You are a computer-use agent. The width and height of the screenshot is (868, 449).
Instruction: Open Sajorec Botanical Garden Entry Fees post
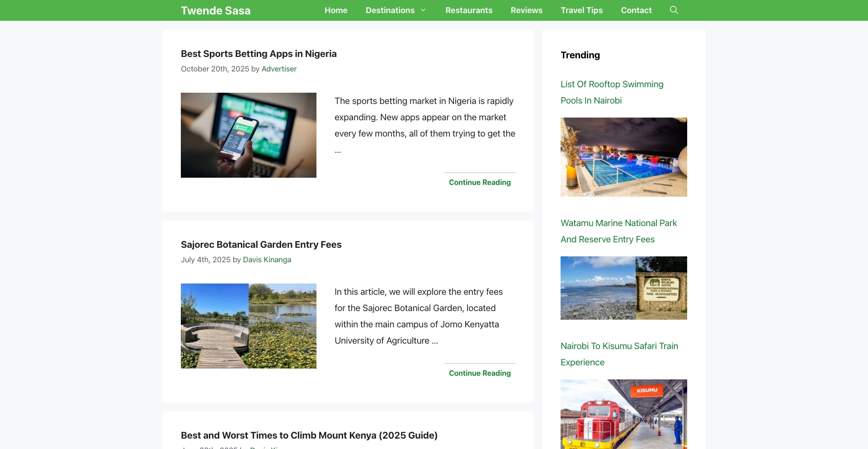261,244
